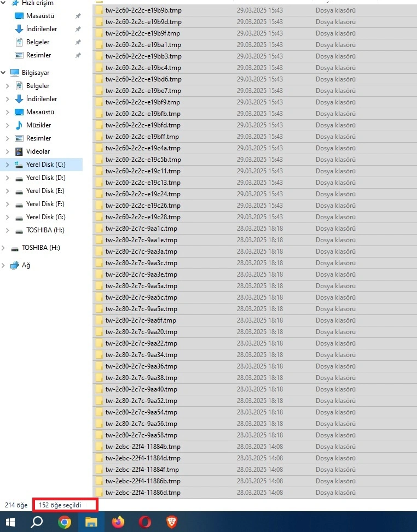Click folder icon of tw-2c60-2c2c-e19b9b.tmp

click(99, 10)
